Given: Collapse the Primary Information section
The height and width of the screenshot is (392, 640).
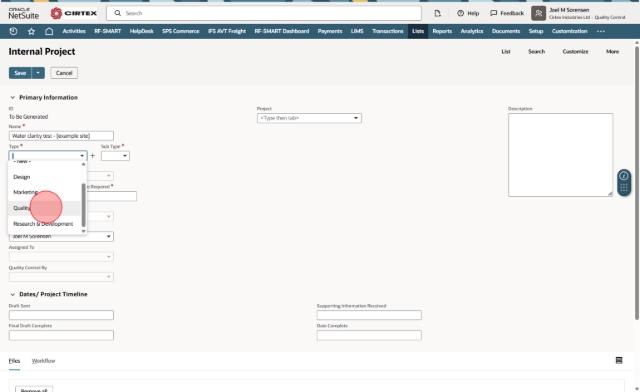Looking at the screenshot, I should coord(13,97).
